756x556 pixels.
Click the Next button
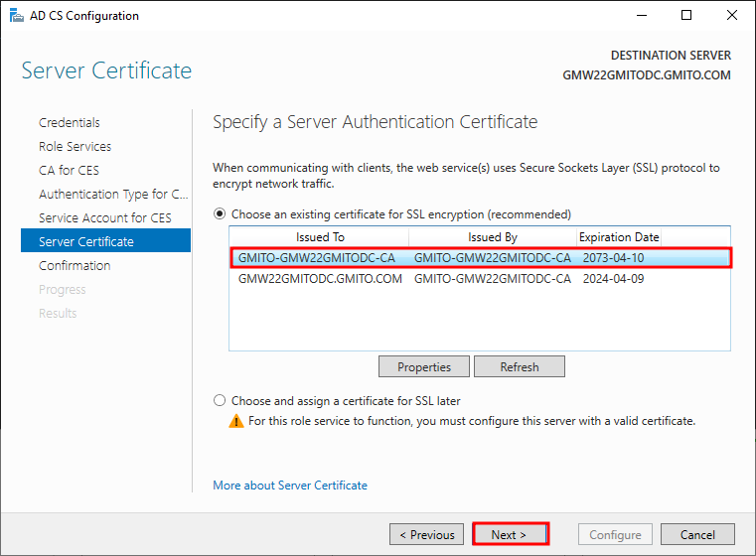[510, 534]
